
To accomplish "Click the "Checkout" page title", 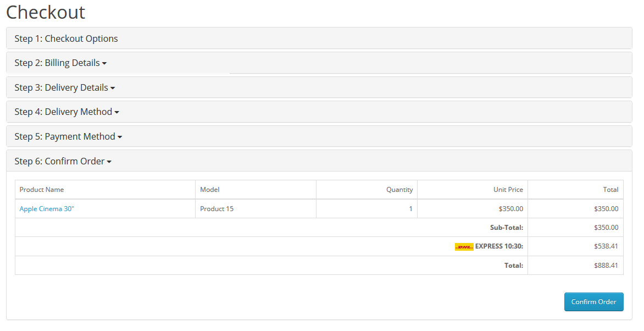I will pyautogui.click(x=46, y=12).
